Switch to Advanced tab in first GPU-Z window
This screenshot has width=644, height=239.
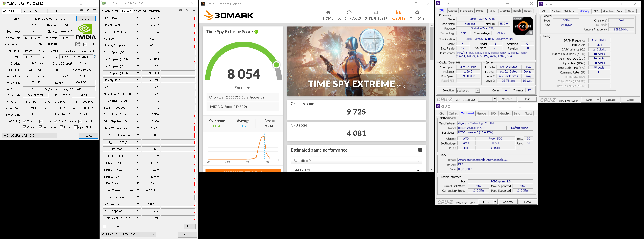(40, 11)
